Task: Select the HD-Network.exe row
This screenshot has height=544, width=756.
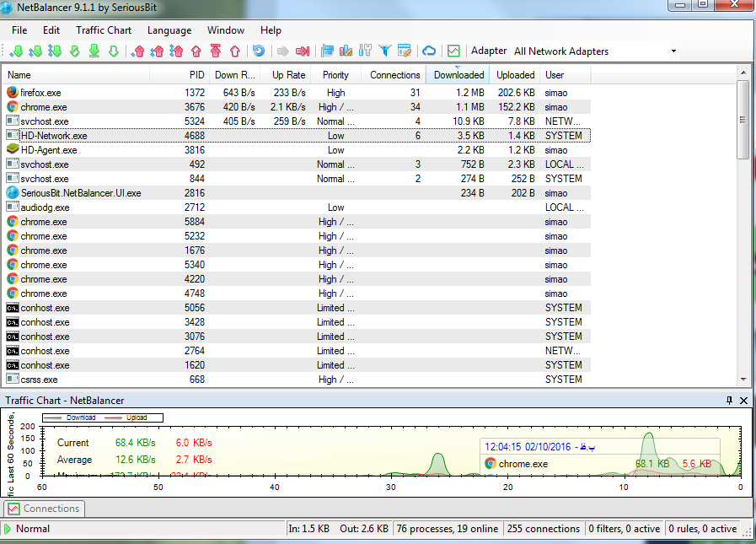Action: [x=297, y=136]
